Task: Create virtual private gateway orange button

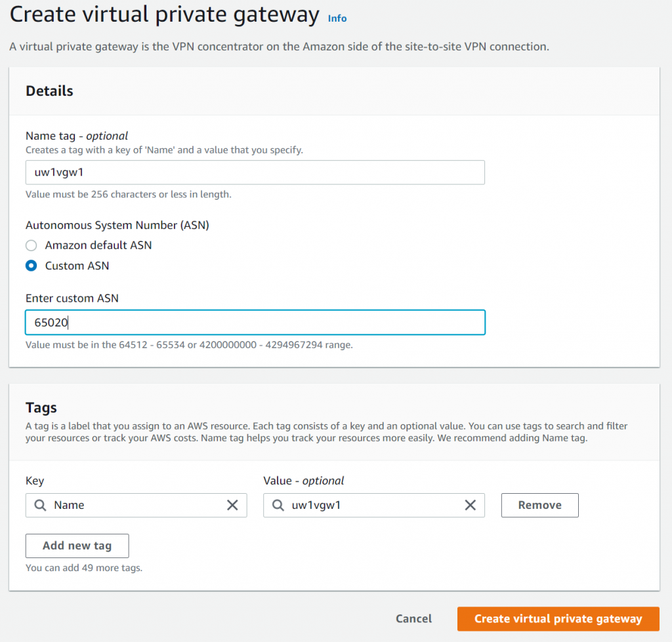Action: pos(558,619)
